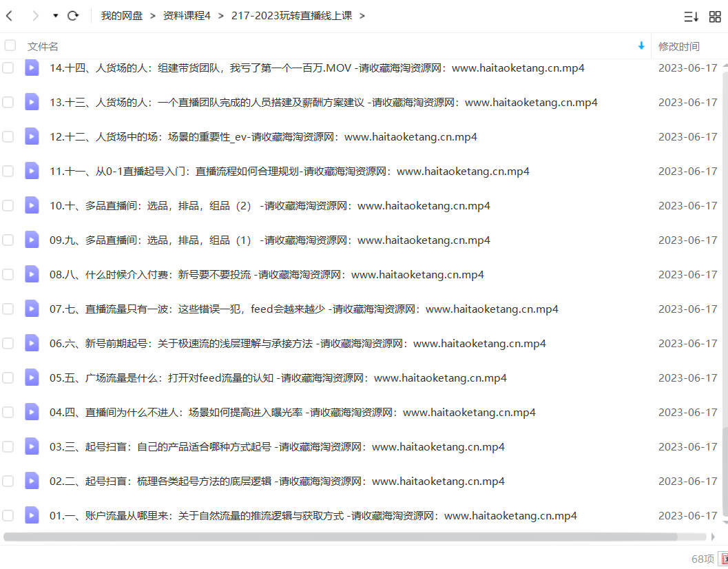The width and height of the screenshot is (728, 569).
Task: Click the blue sort direction arrow
Action: point(641,45)
